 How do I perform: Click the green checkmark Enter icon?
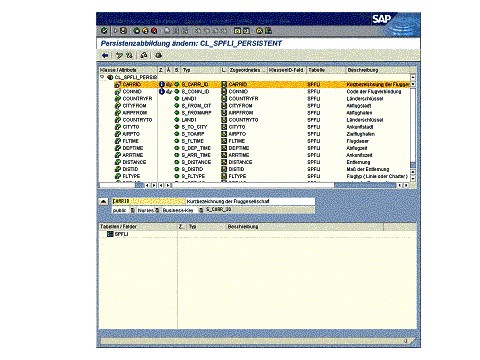104,31
